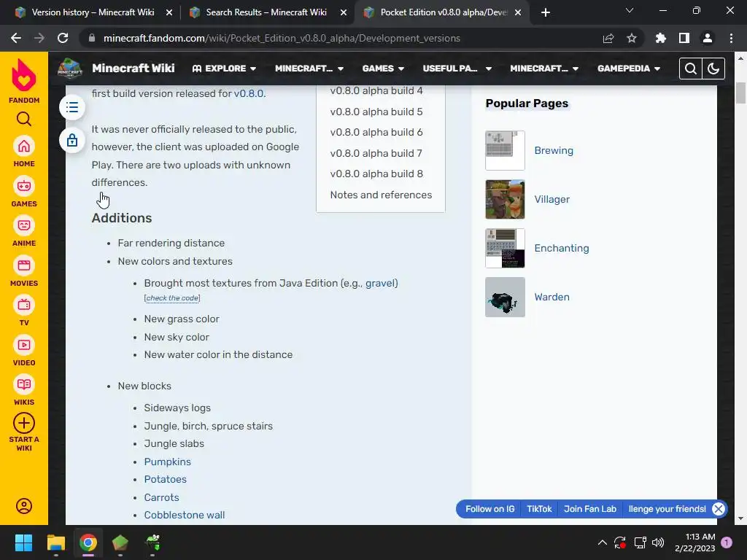Viewport: 747px width, 560px height.
Task: Open the table of contents list button
Action: click(72, 107)
